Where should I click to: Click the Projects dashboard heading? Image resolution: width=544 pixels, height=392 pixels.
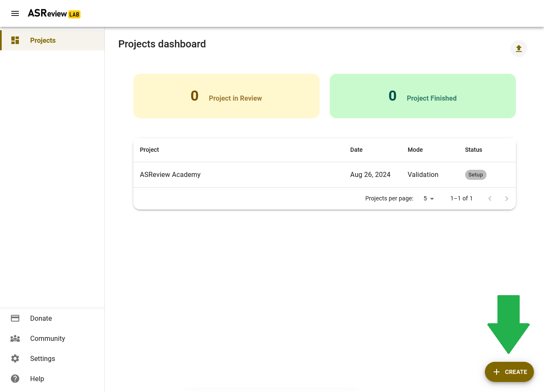coord(162,44)
